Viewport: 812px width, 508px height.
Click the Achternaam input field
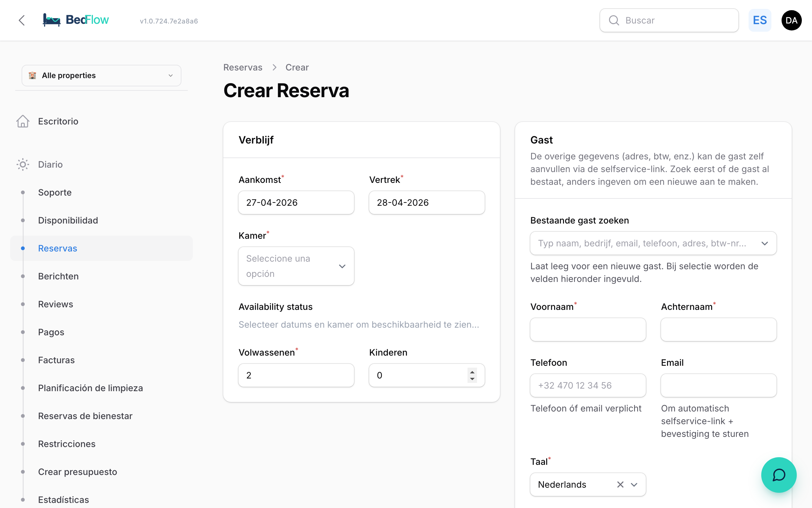(718, 330)
